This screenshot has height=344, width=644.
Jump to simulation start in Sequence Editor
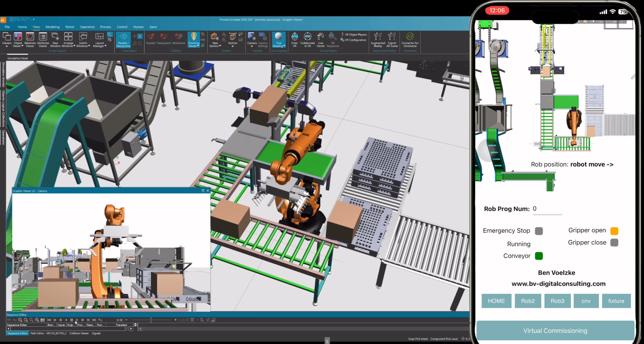(x=49, y=320)
